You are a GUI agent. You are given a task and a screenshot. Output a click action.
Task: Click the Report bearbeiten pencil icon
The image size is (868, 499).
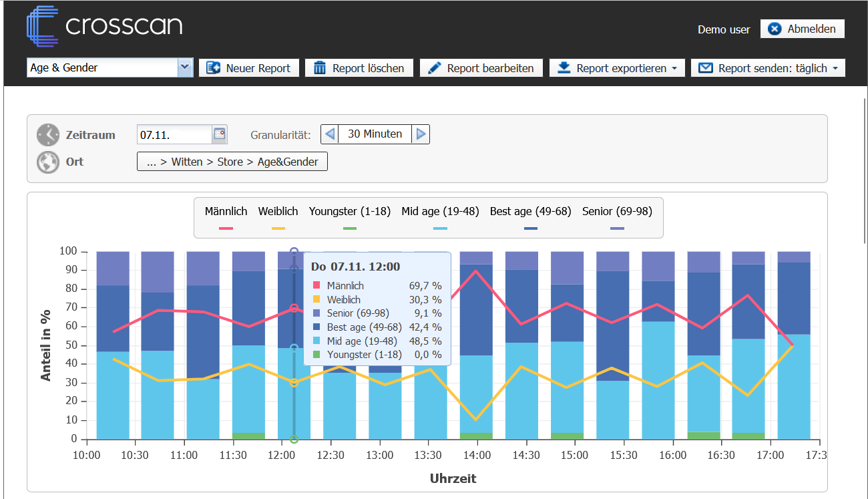tap(435, 68)
